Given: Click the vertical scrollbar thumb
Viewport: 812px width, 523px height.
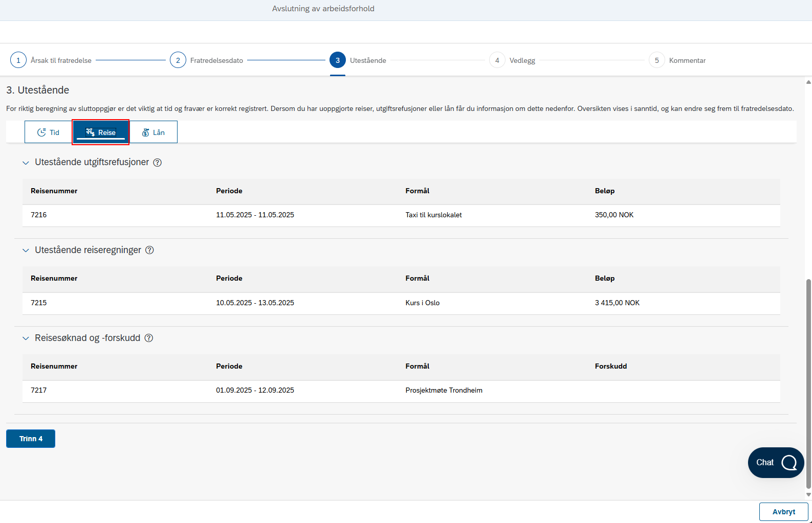Looking at the screenshot, I should pyautogui.click(x=808, y=383).
